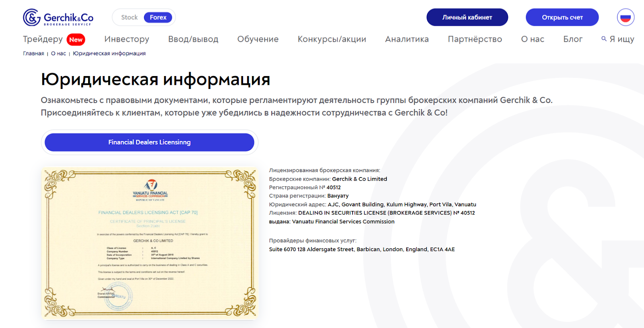The image size is (644, 328).
Task: Click the red New badge
Action: (x=76, y=39)
